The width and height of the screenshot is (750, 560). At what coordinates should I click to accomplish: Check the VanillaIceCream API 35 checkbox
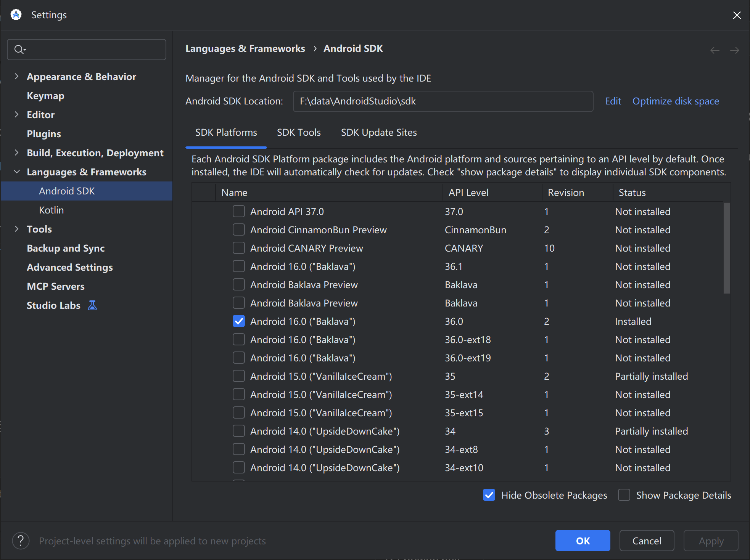coord(239,376)
